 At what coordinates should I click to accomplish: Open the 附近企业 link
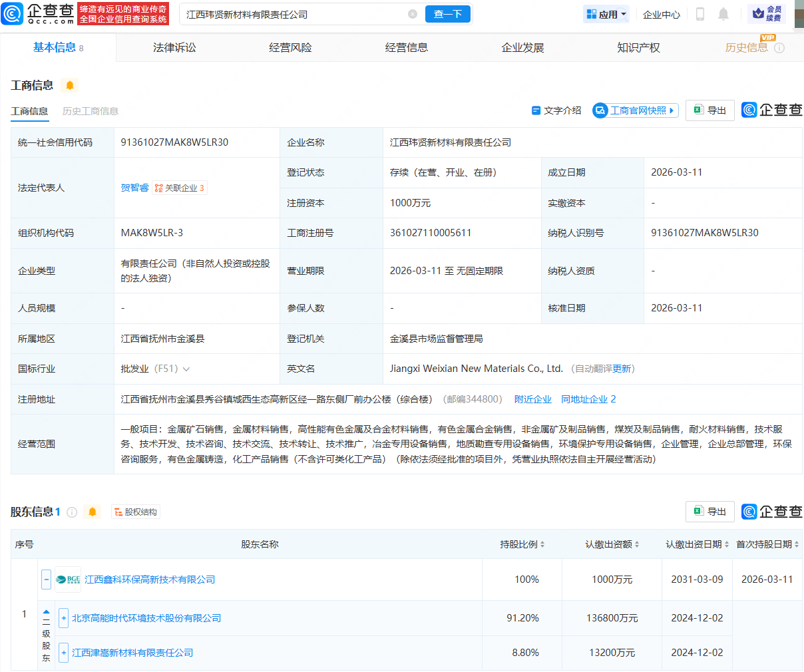coord(532,399)
